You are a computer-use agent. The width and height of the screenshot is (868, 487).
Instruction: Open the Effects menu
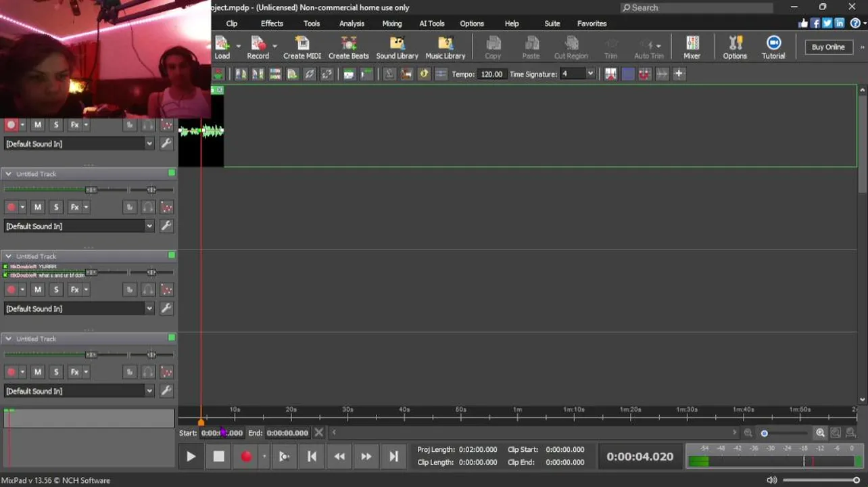tap(272, 23)
